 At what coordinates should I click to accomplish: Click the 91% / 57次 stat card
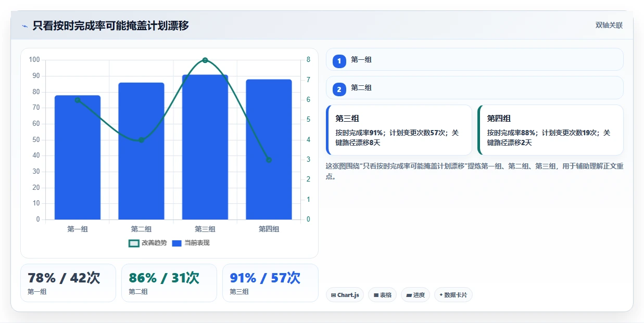[x=270, y=283]
